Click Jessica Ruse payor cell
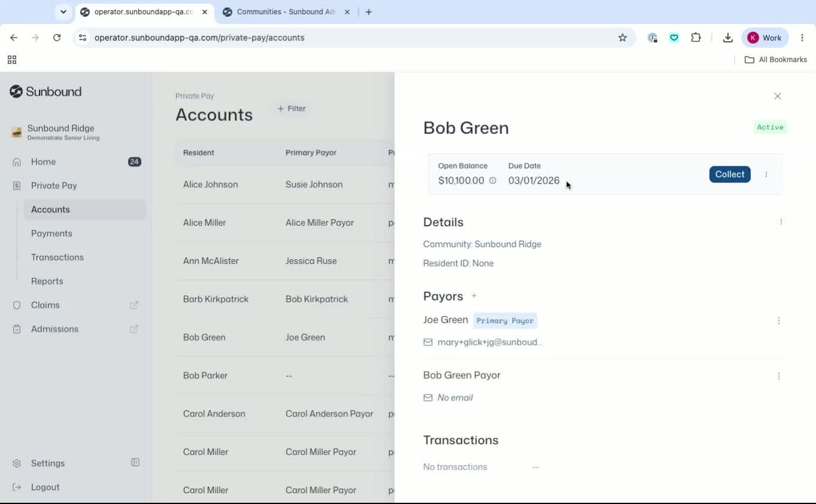Image resolution: width=816 pixels, height=504 pixels. coord(311,261)
